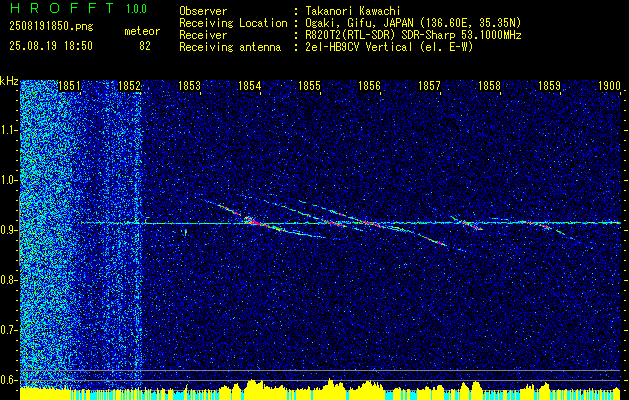Click the 1.1 kHz axis label
This screenshot has width=629, height=400.
[9, 130]
